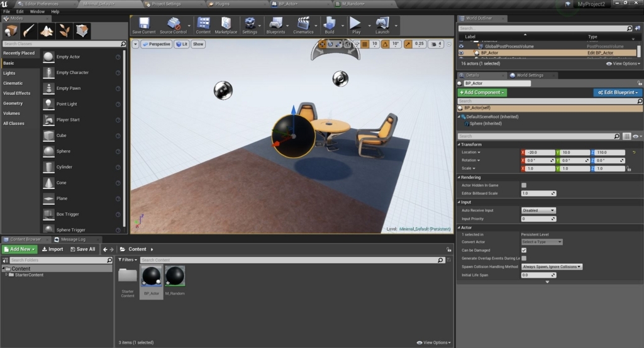Toggle Generate Overlap Events checkbox

pyautogui.click(x=524, y=258)
